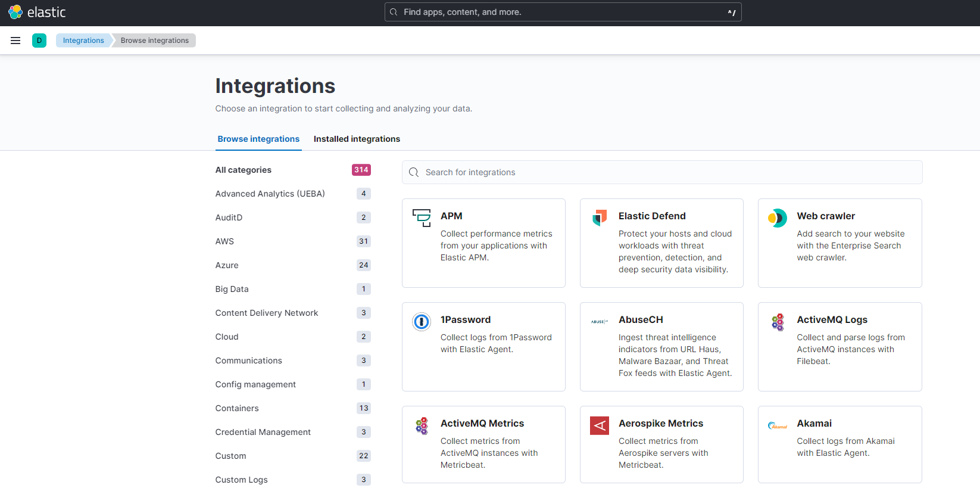
Task: Click the Elastic Defend shield icon
Action: [x=600, y=217]
